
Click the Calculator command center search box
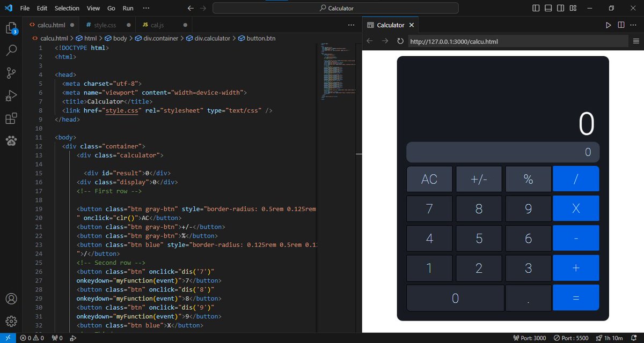click(x=335, y=8)
